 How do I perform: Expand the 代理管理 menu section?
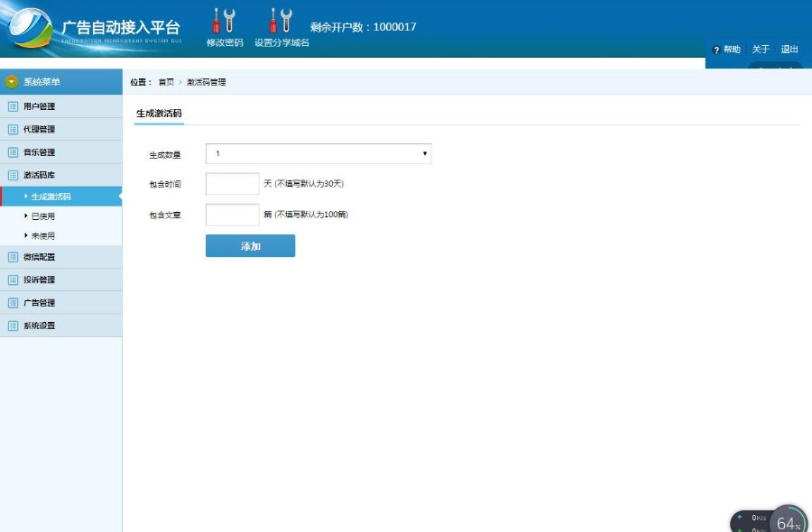[x=39, y=129]
